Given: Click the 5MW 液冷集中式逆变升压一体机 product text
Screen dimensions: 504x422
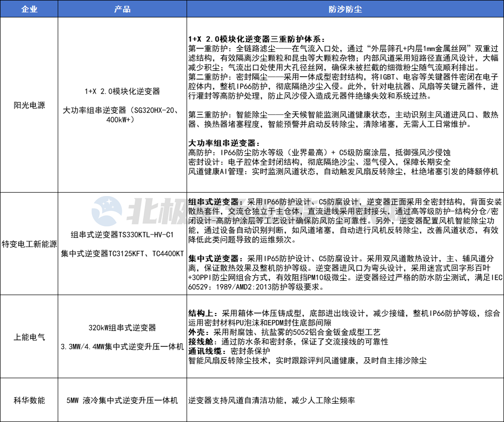Looking at the screenshot, I should [x=122, y=400].
